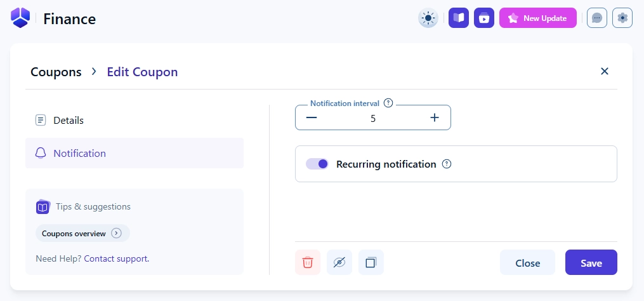Open the book documentation icon in header
644x301 pixels.
(x=459, y=18)
